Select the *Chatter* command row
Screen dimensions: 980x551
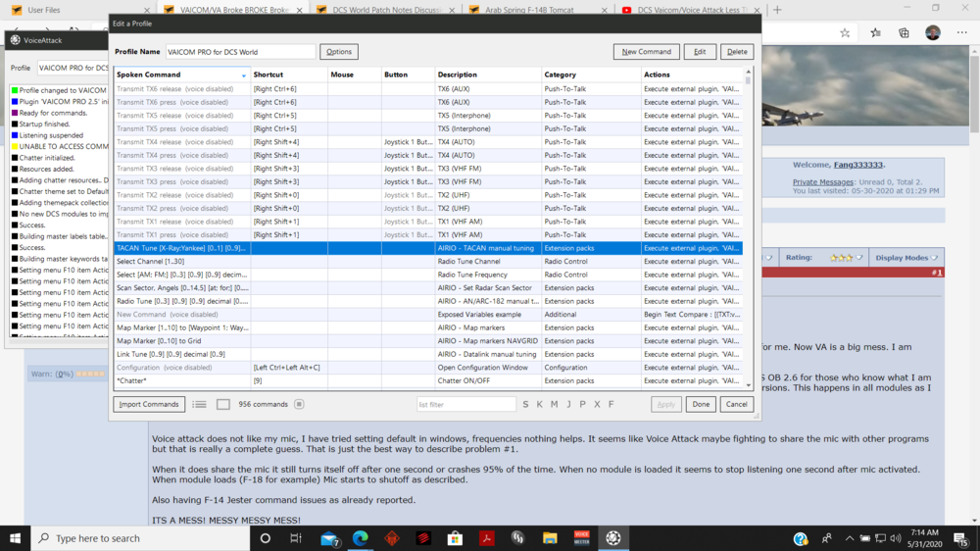click(x=428, y=380)
